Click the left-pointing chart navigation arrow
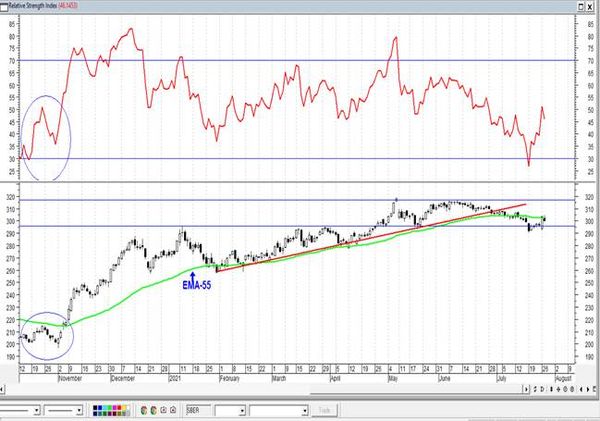The image size is (600, 421). [x=581, y=389]
